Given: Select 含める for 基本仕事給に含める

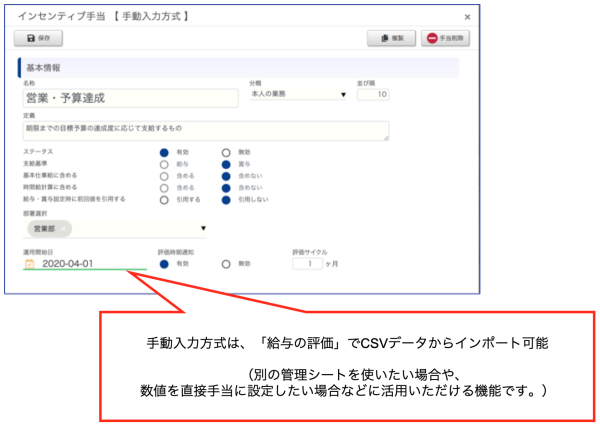Looking at the screenshot, I should (164, 175).
